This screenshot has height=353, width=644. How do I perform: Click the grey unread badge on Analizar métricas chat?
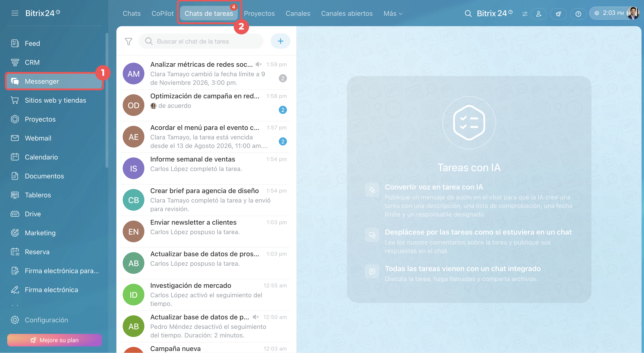coord(283,78)
